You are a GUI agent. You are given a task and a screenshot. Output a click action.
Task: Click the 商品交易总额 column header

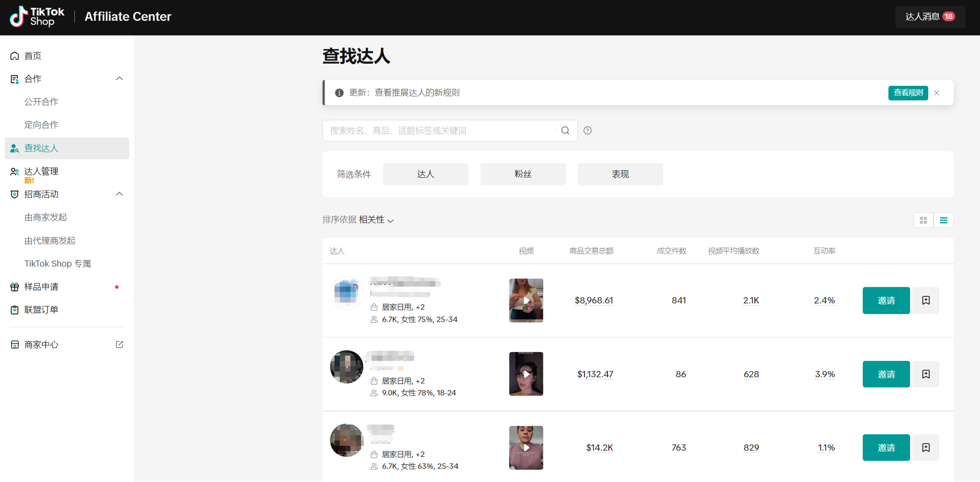[591, 251]
